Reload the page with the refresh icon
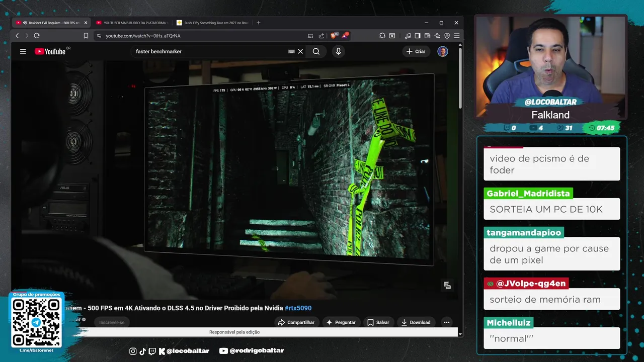The width and height of the screenshot is (644, 362). click(37, 36)
